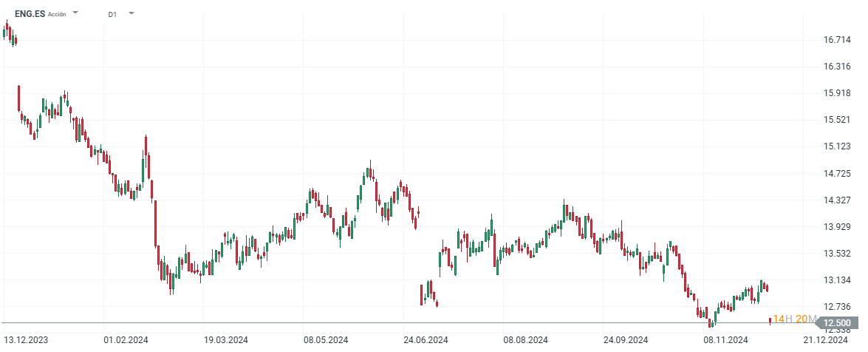
Task: Click the 15.123 price level on the scale
Action: pyautogui.click(x=838, y=146)
